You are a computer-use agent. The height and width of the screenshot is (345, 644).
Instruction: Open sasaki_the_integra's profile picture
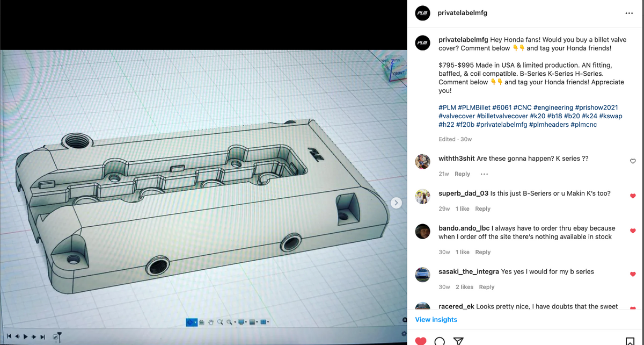point(423,275)
